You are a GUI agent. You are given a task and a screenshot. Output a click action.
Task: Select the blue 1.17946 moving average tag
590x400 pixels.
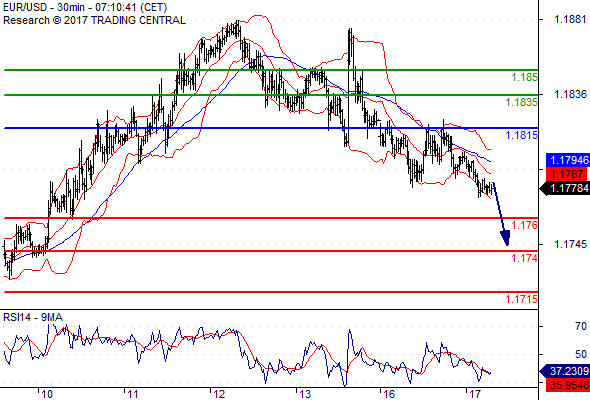pyautogui.click(x=568, y=160)
